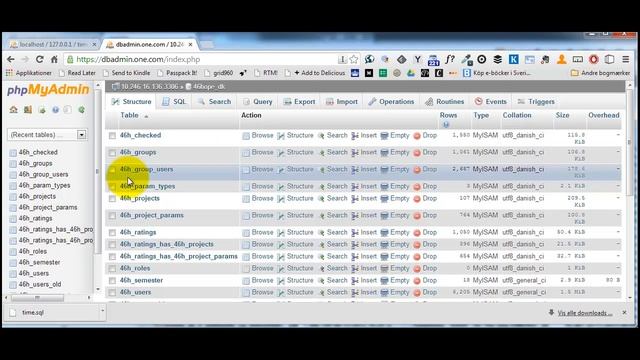Open the SQL tab
This screenshot has width=640, height=360.
point(174,102)
